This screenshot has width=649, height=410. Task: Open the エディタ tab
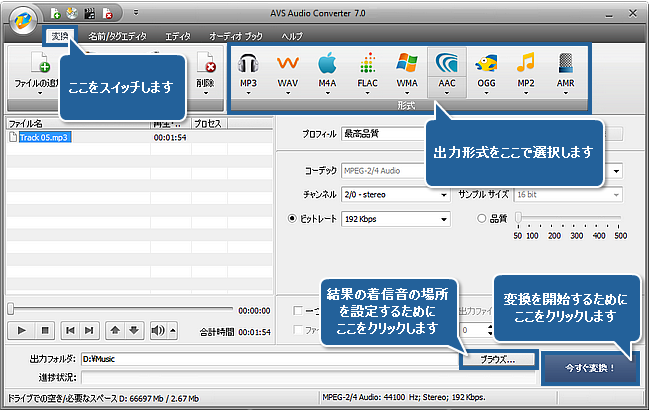point(178,36)
